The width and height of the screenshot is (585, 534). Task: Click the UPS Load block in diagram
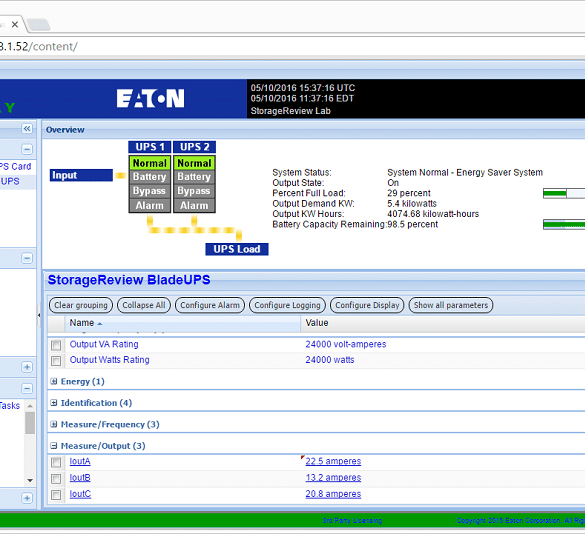tap(237, 249)
